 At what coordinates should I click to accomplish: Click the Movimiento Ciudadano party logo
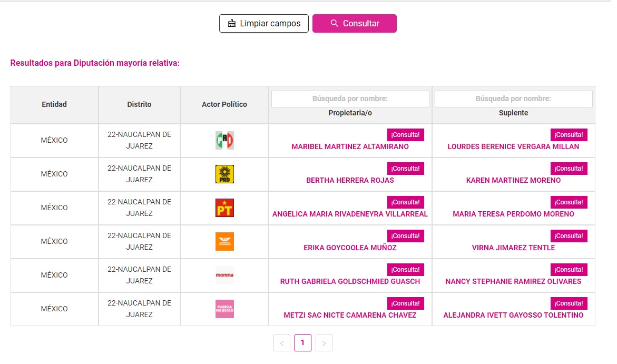[x=224, y=241]
